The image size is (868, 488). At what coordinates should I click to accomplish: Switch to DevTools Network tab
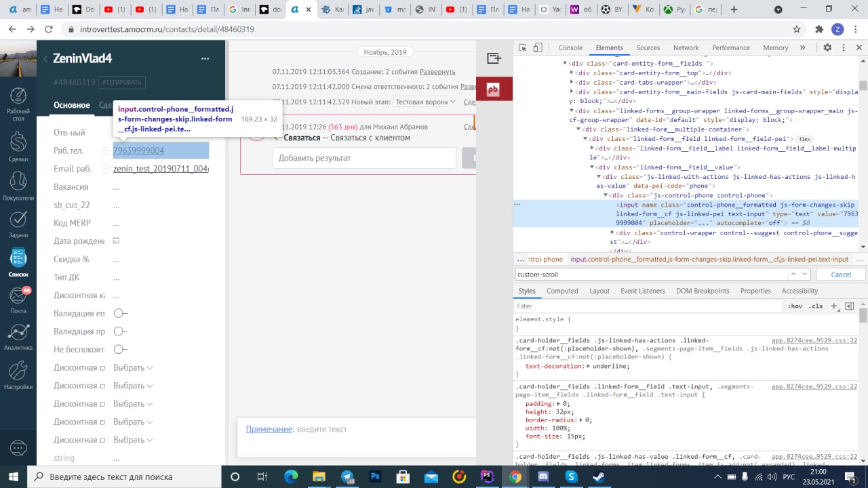[x=686, y=47]
